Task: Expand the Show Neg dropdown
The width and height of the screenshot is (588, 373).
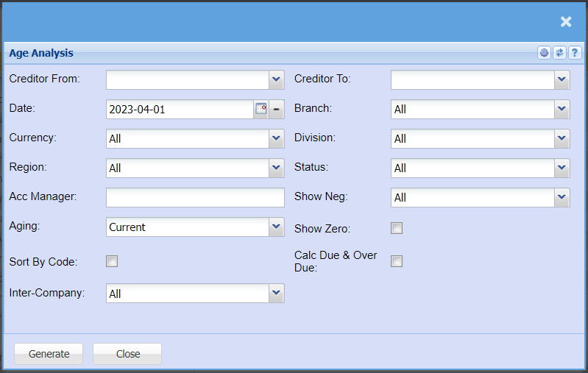Action: pyautogui.click(x=562, y=197)
